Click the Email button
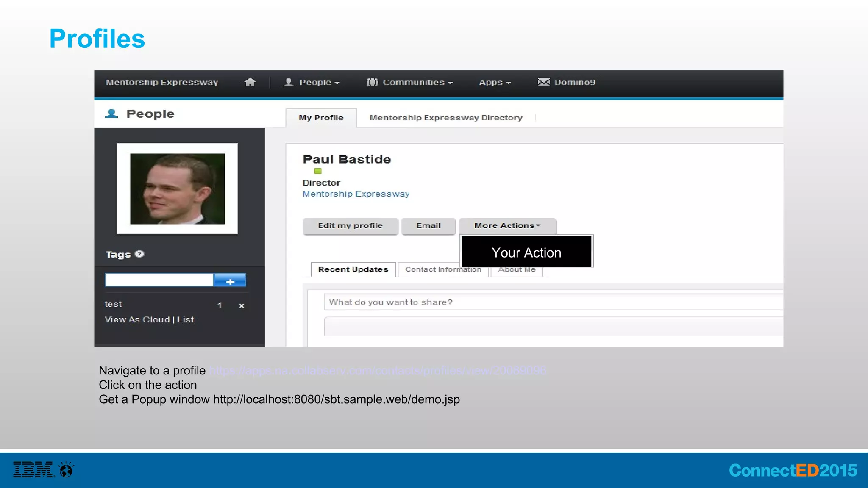Viewport: 868px width, 488px height. [x=428, y=226]
